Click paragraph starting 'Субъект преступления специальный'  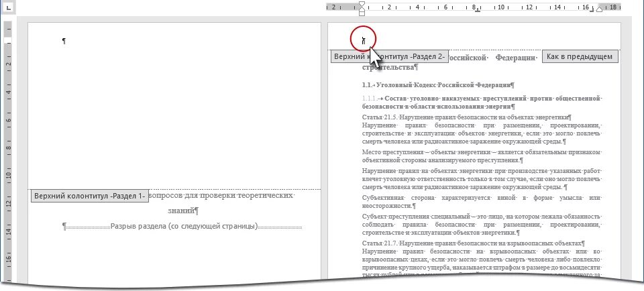tap(482, 224)
